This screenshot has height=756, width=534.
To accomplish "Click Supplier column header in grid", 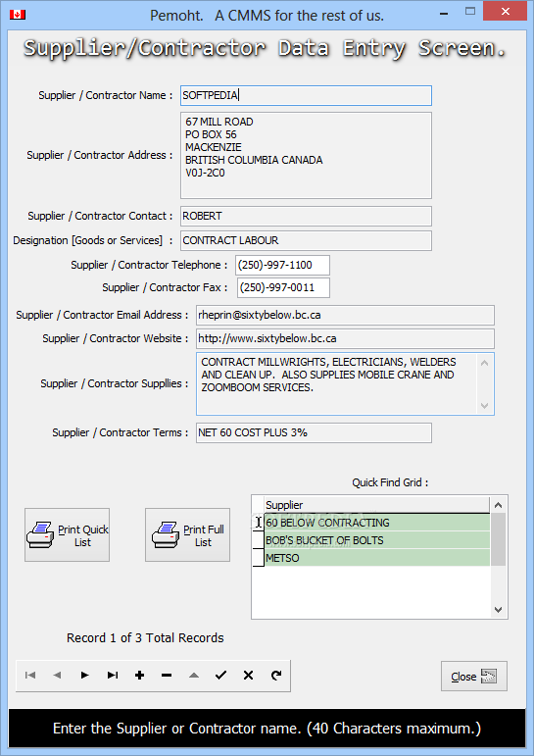I will (377, 505).
